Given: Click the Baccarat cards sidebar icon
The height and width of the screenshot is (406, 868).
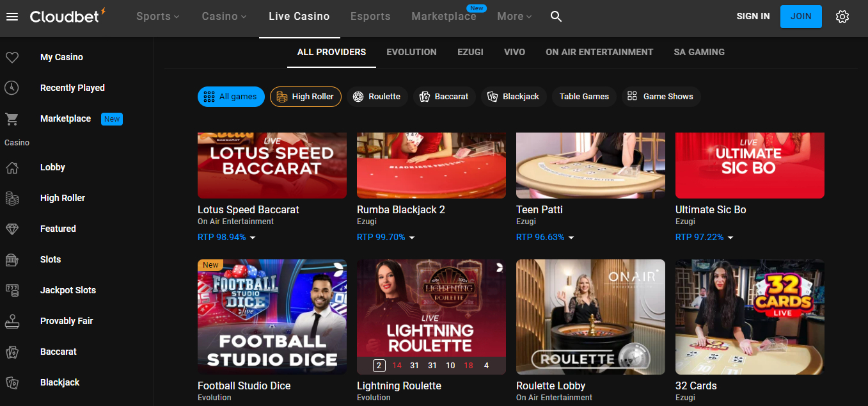Looking at the screenshot, I should [12, 352].
